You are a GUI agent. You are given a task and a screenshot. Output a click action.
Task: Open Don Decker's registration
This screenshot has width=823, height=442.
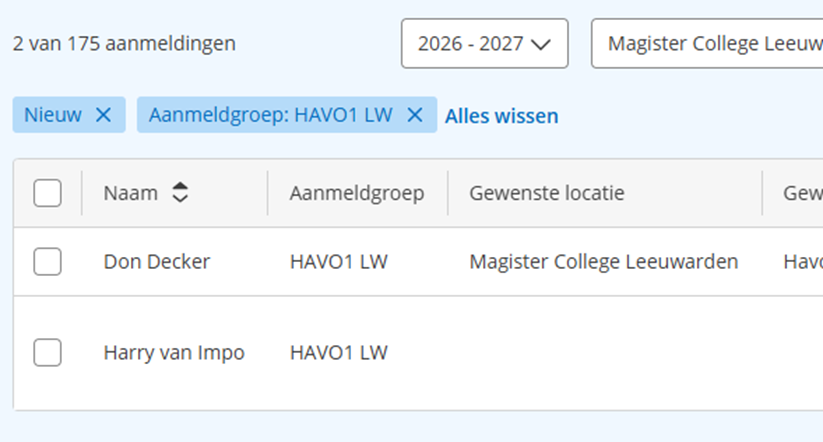point(156,261)
